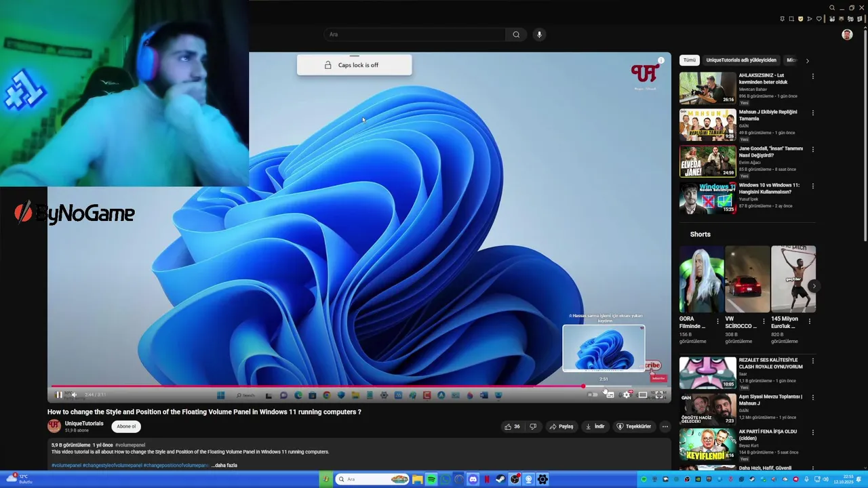Click the browser send flow icon
The width and height of the screenshot is (868, 488).
click(810, 18)
